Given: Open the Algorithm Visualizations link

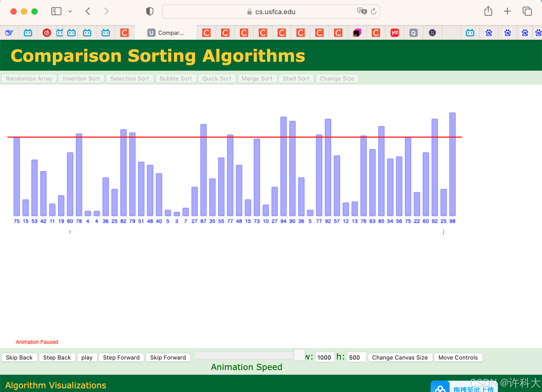Looking at the screenshot, I should [56, 385].
